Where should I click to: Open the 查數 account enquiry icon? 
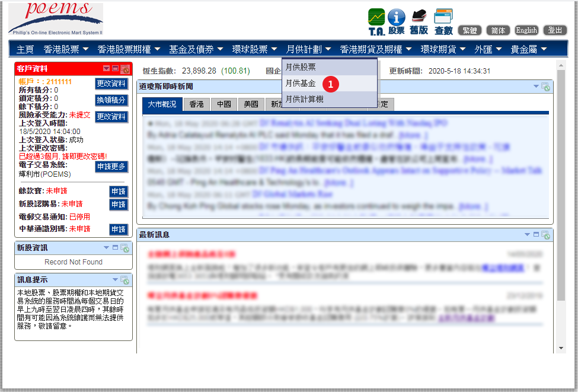(x=443, y=21)
